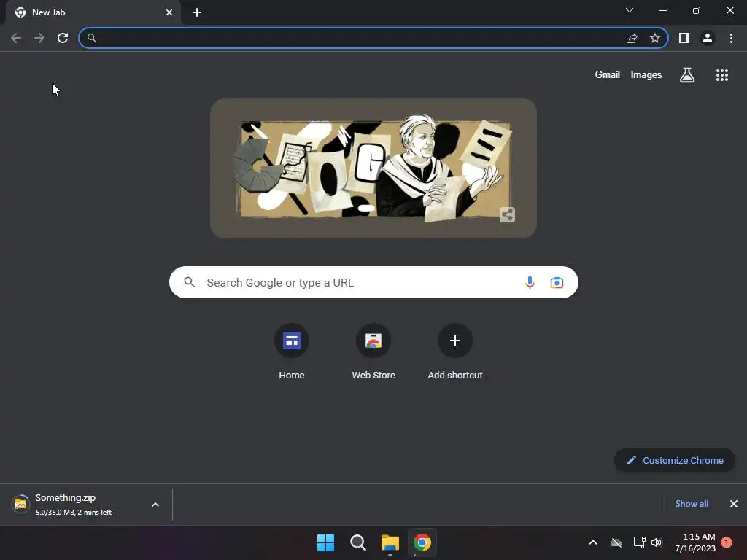Image resolution: width=747 pixels, height=560 pixels.
Task: Show hidden system tray icons
Action: pos(593,542)
